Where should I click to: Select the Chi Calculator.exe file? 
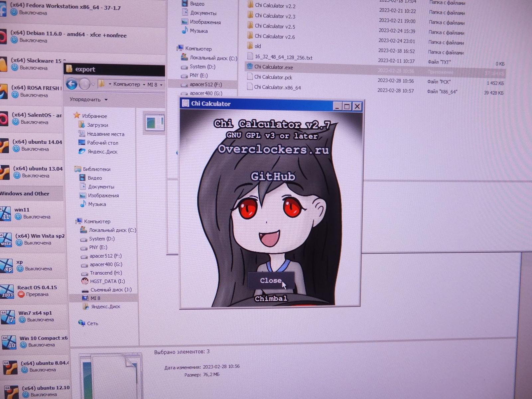pos(274,67)
